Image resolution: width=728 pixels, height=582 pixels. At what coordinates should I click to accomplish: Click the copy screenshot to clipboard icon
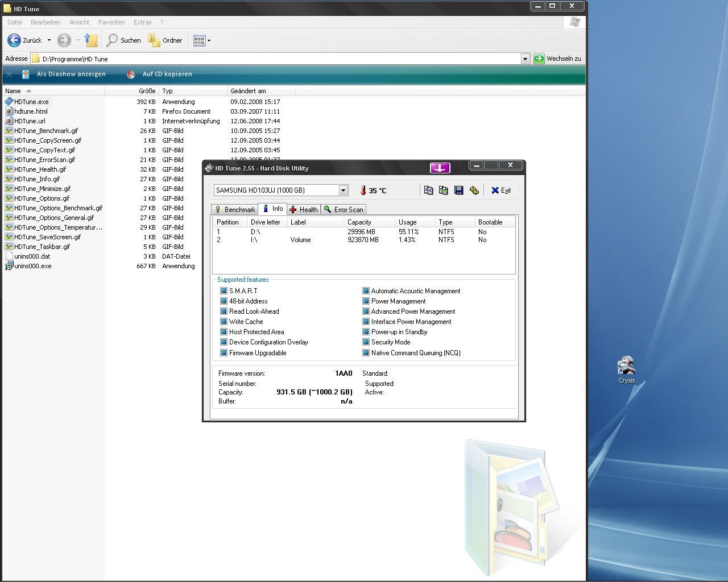click(x=444, y=190)
